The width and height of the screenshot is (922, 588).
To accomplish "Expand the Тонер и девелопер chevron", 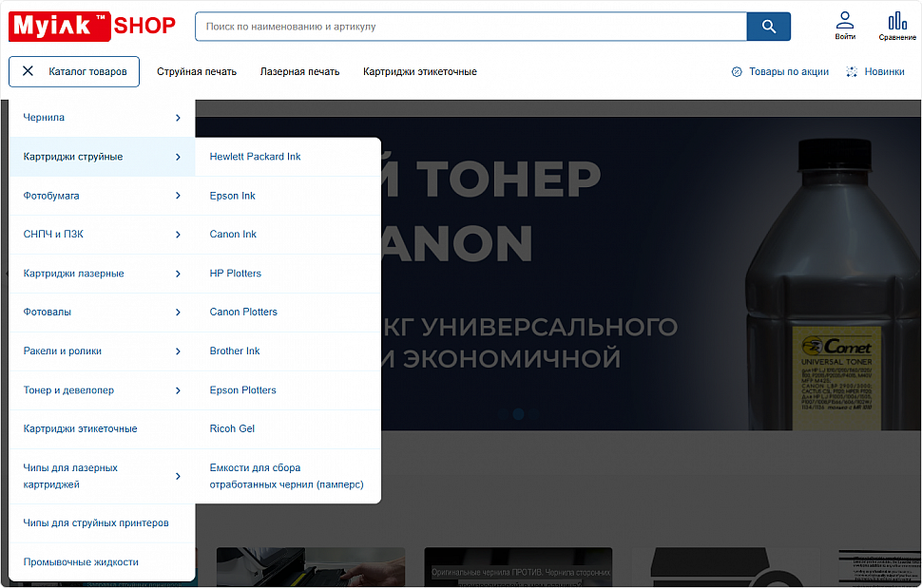I will pyautogui.click(x=178, y=390).
